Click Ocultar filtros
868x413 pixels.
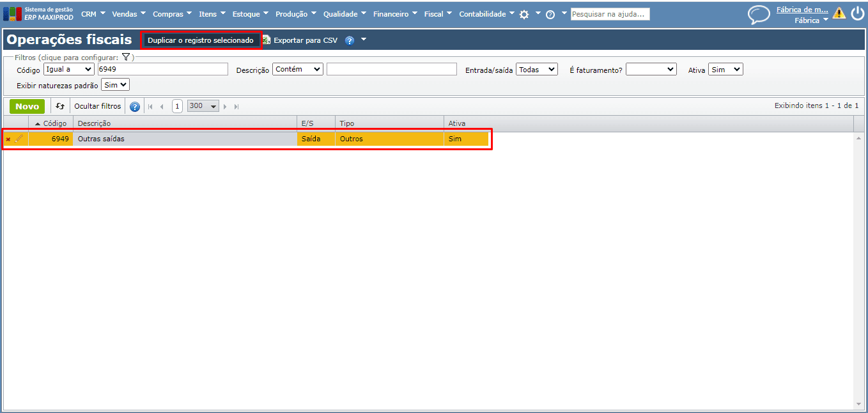coord(97,106)
